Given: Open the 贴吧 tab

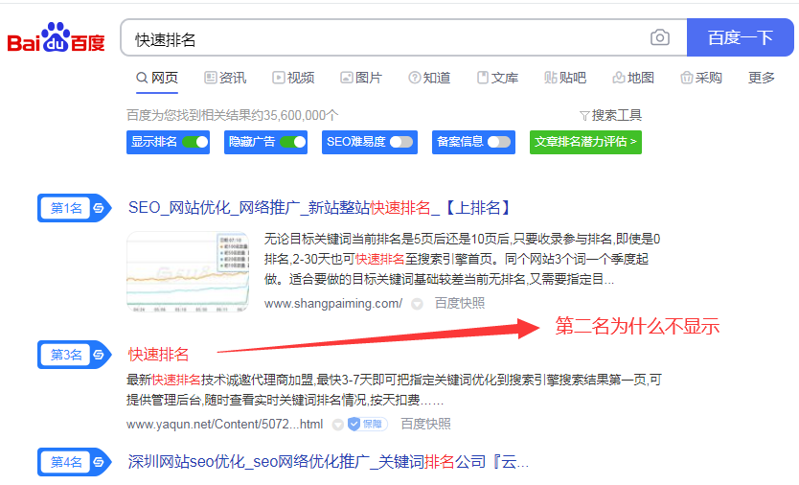Looking at the screenshot, I should tap(565, 78).
